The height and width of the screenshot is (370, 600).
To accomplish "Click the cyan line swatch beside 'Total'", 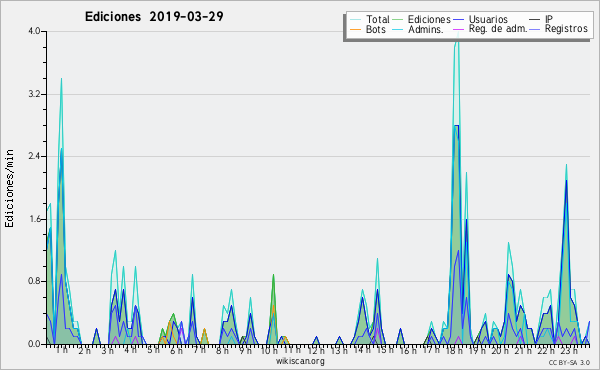I will tap(355, 20).
